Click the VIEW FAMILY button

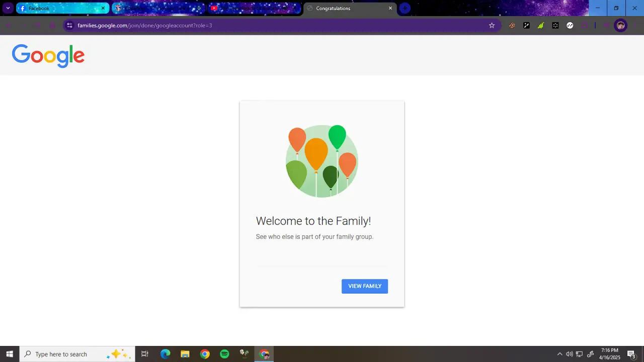coord(365,286)
